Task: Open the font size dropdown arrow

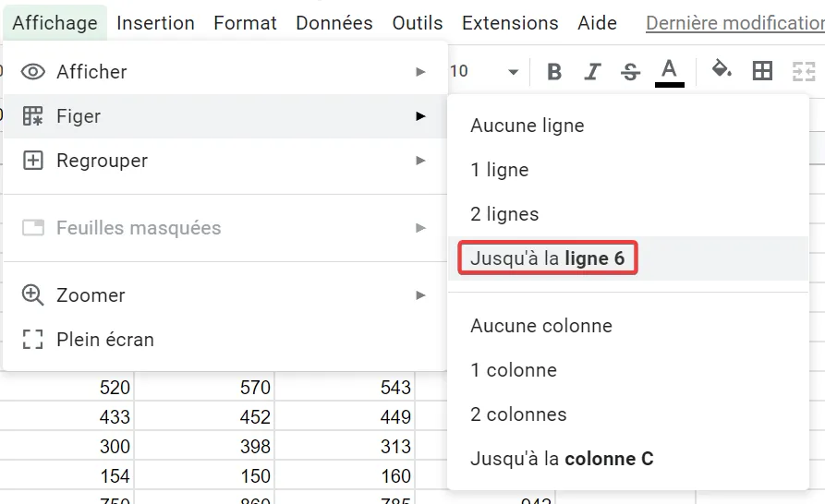Action: [x=513, y=71]
